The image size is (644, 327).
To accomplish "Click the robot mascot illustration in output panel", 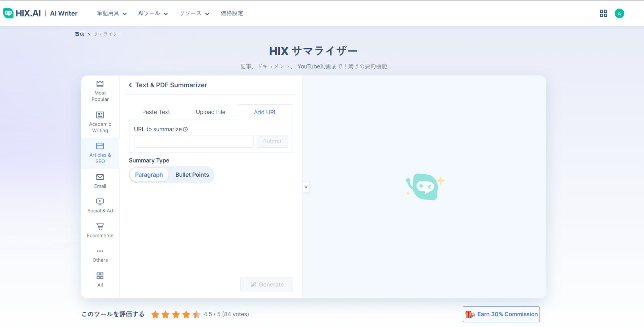I will (x=425, y=187).
